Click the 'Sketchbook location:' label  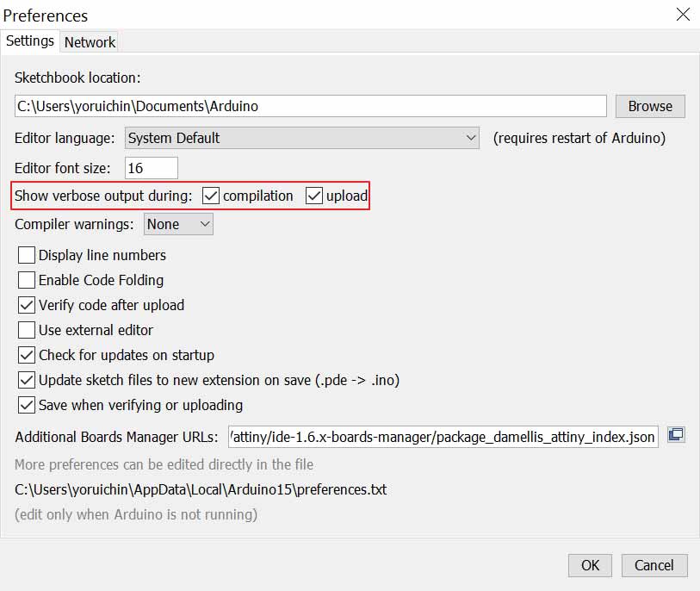click(77, 78)
